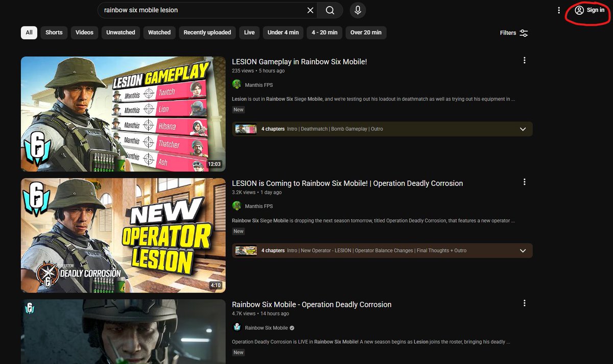Open the NEW OPERATOR LESION video thumbnail
This screenshot has width=613, height=364.
pyautogui.click(x=123, y=235)
